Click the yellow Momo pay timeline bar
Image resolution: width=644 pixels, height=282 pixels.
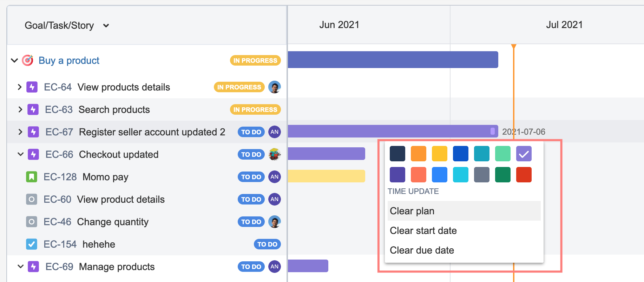326,176
